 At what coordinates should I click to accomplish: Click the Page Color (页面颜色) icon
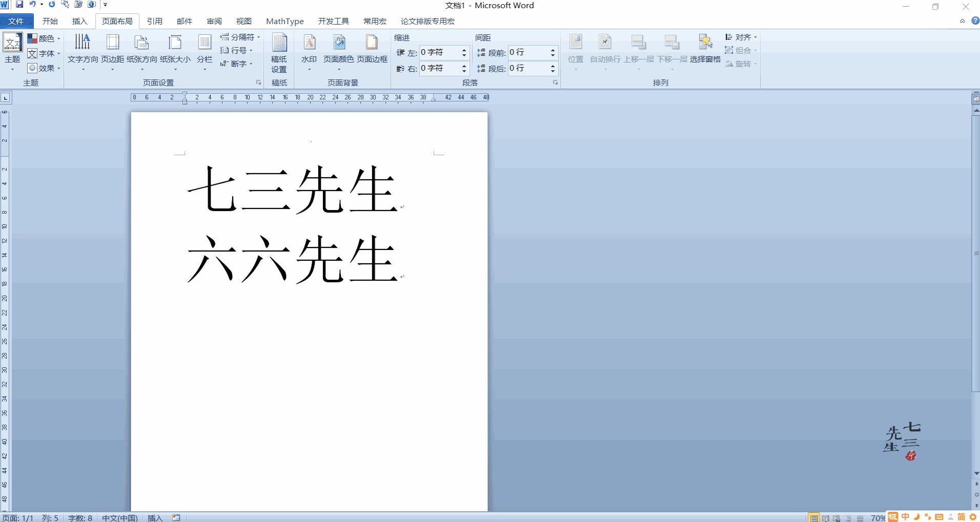click(x=339, y=43)
